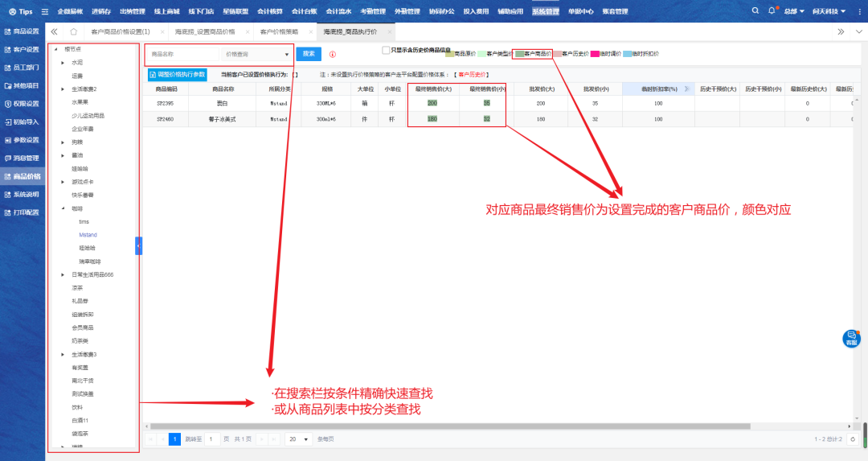The image size is (868, 461).
Task: Click the pink 临时调价 color swatch
Action: pyautogui.click(x=595, y=54)
